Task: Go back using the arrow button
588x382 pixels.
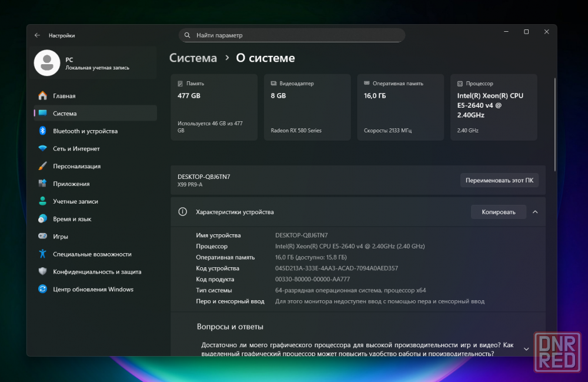Action: (38, 35)
